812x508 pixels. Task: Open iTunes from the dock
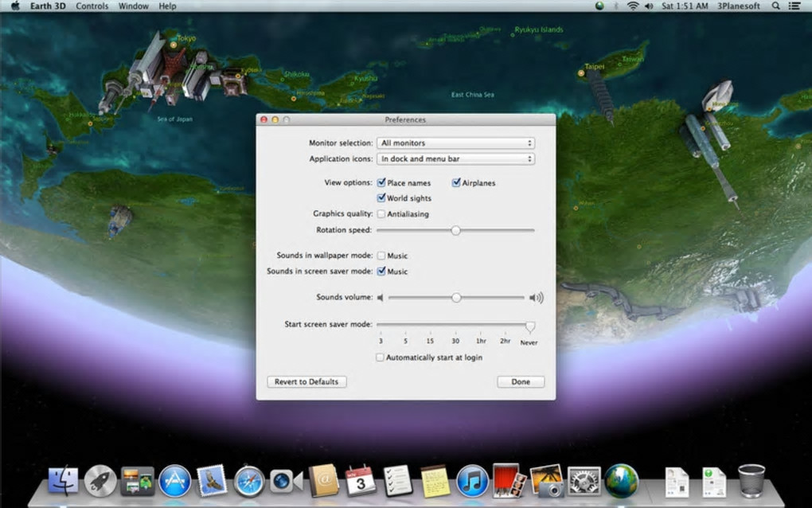tap(472, 481)
